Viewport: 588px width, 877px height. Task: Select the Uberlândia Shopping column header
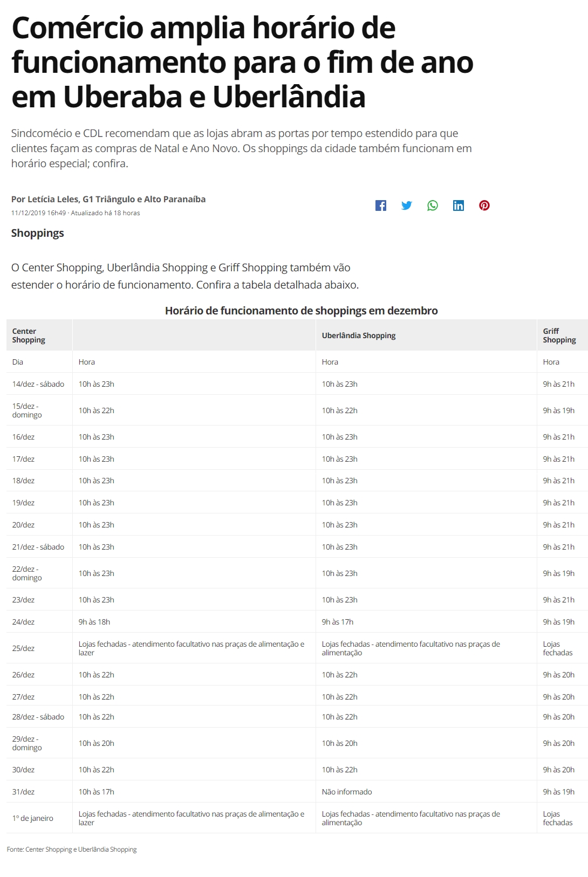coord(359,335)
